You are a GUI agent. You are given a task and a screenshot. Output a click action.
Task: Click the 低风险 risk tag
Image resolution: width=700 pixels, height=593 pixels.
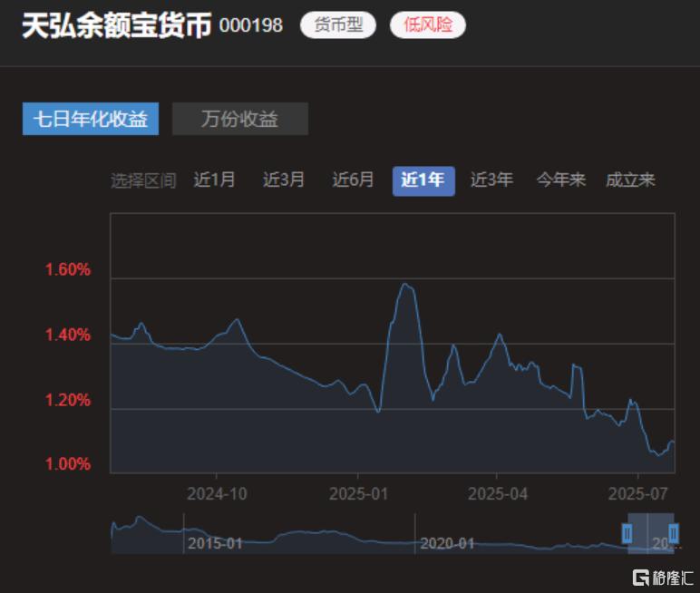[x=428, y=25]
